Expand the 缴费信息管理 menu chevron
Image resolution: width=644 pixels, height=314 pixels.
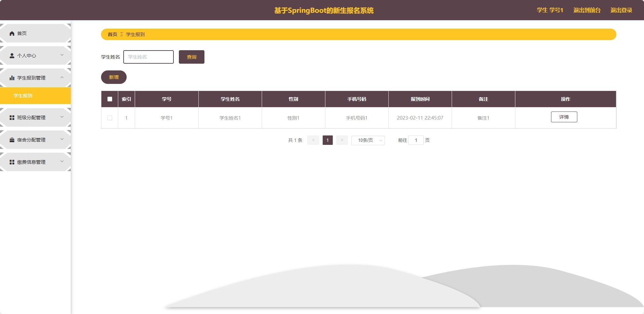[62, 161]
